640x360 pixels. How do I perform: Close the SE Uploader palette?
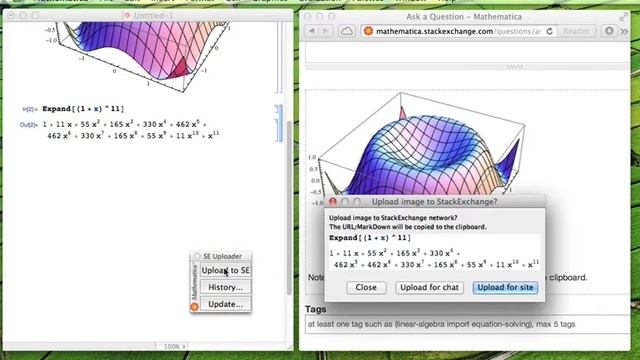pyautogui.click(x=197, y=256)
